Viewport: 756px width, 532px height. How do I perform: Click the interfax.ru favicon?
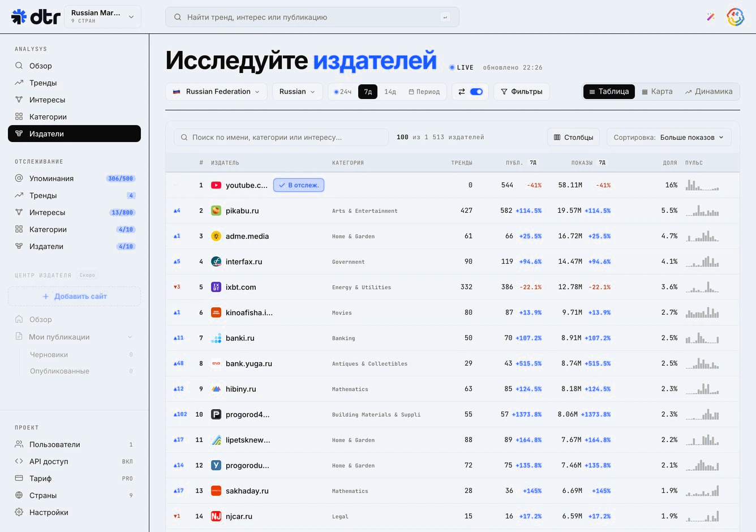[216, 261]
